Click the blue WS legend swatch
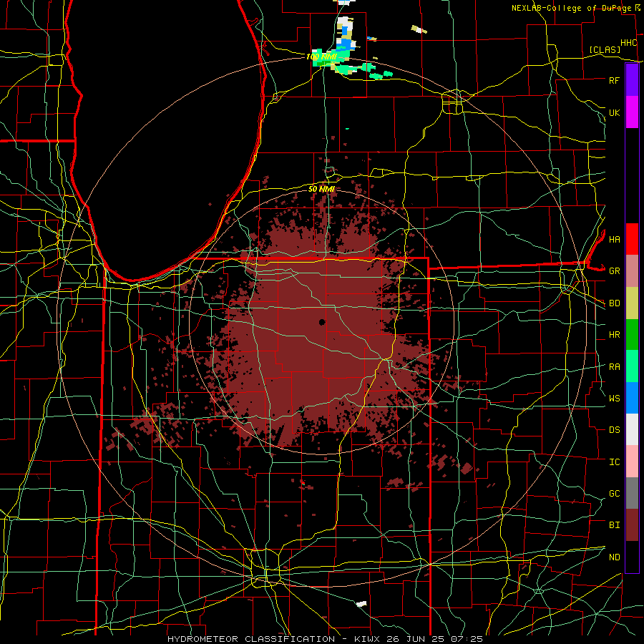 point(632,398)
